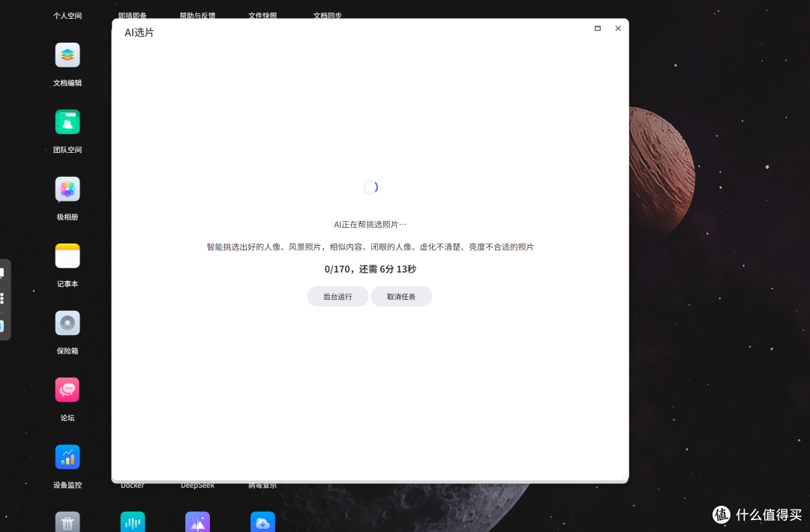Click the AI正在帮挑选照片 status text
This screenshot has width=810, height=532.
point(370,225)
